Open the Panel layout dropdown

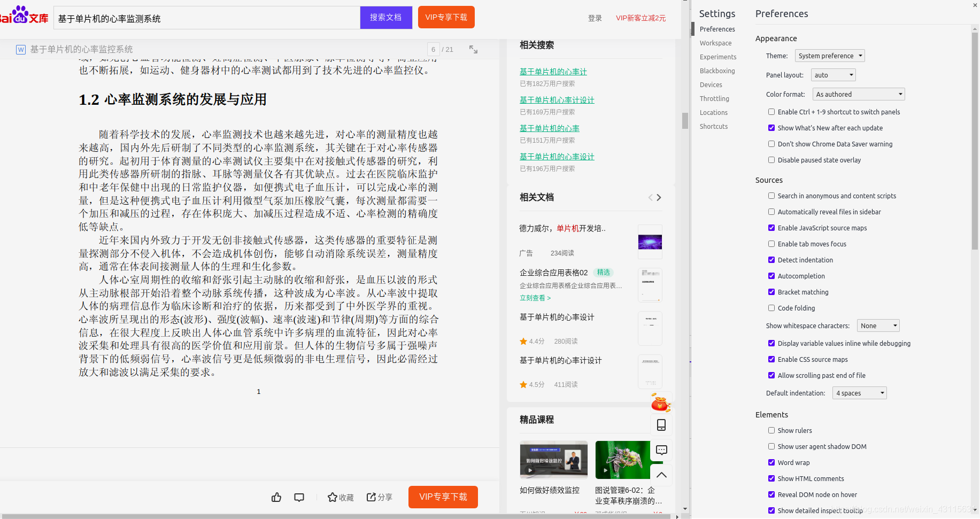(x=833, y=75)
